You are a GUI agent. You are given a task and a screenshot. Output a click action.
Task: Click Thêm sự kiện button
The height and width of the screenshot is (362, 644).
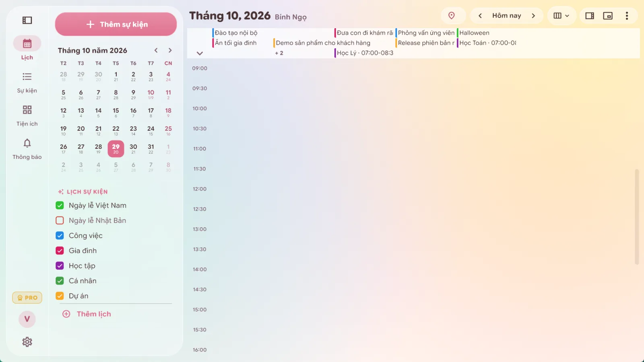click(x=116, y=24)
